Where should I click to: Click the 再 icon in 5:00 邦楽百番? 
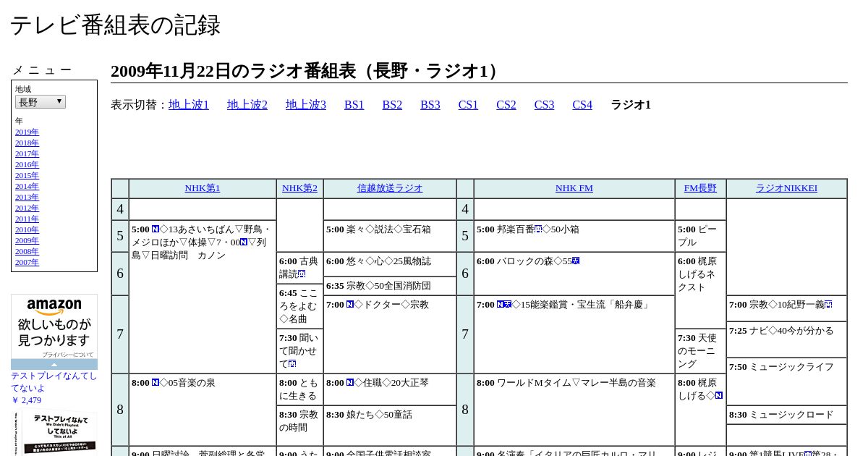[x=538, y=229]
